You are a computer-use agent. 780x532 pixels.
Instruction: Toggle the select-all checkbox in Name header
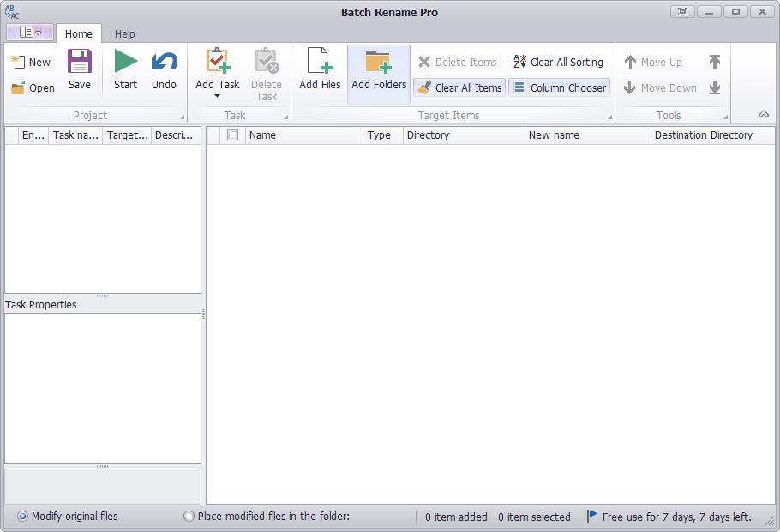click(x=232, y=134)
